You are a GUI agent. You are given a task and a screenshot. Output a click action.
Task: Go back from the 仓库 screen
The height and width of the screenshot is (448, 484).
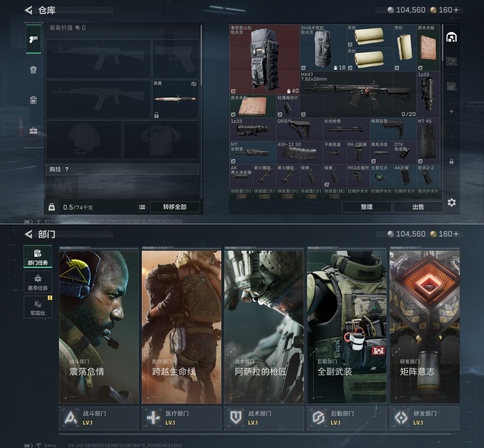tap(29, 10)
